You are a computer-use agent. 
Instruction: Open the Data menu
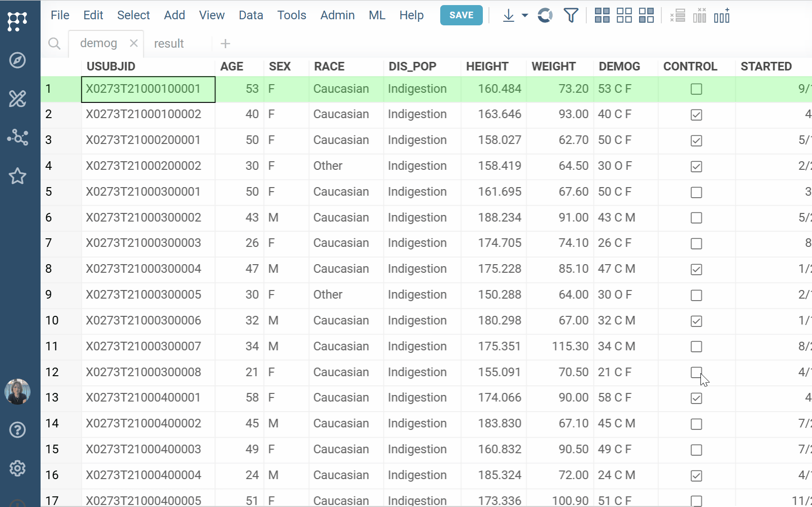(251, 15)
